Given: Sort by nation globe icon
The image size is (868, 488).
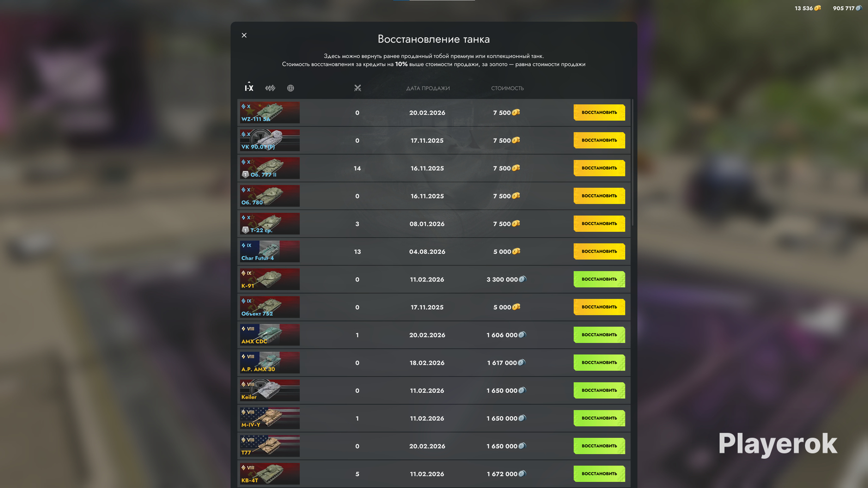Looking at the screenshot, I should coord(290,88).
